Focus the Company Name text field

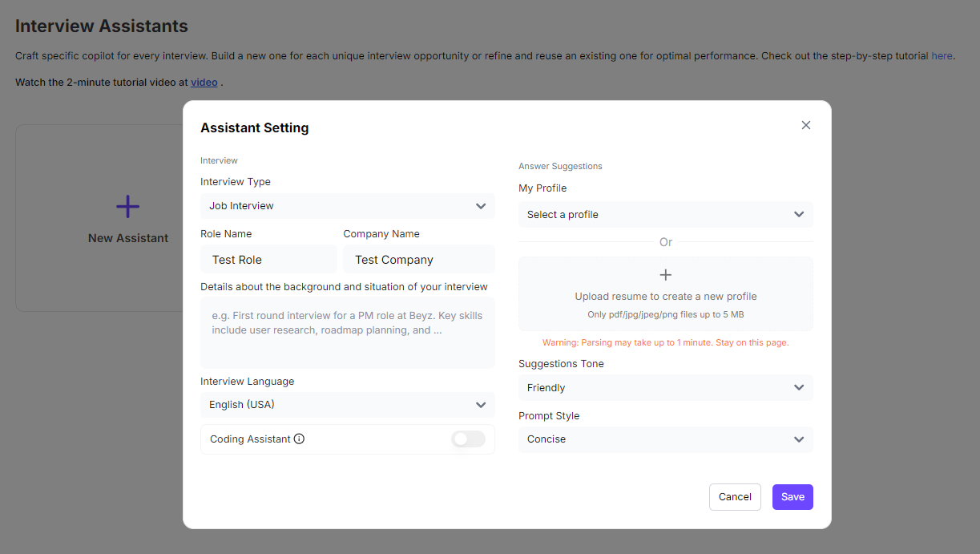(418, 260)
